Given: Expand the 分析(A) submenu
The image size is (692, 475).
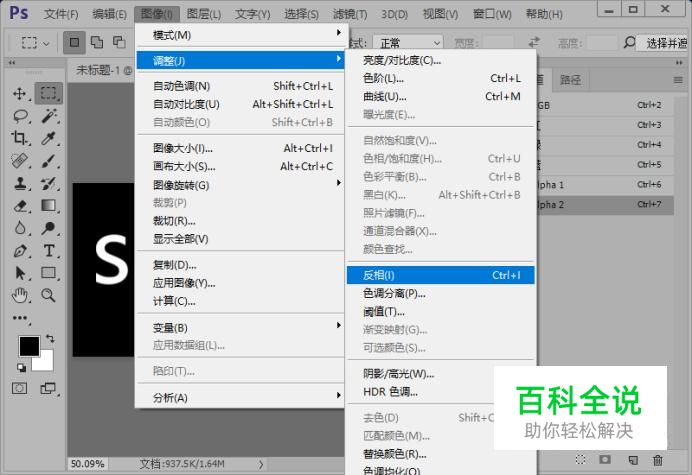Looking at the screenshot, I should click(x=241, y=398).
